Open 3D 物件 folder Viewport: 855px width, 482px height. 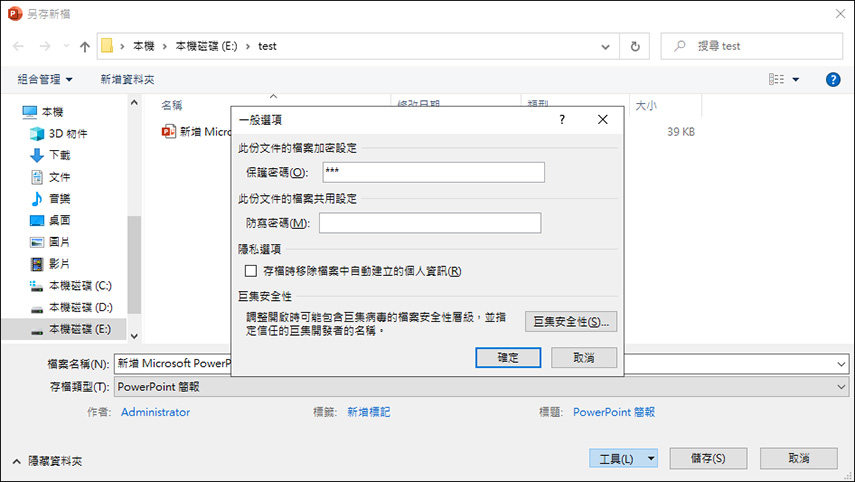67,134
